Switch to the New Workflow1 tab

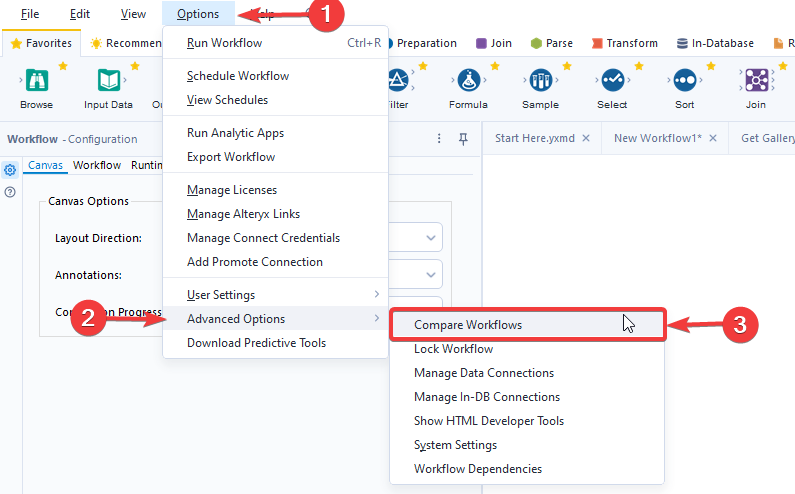coord(658,138)
